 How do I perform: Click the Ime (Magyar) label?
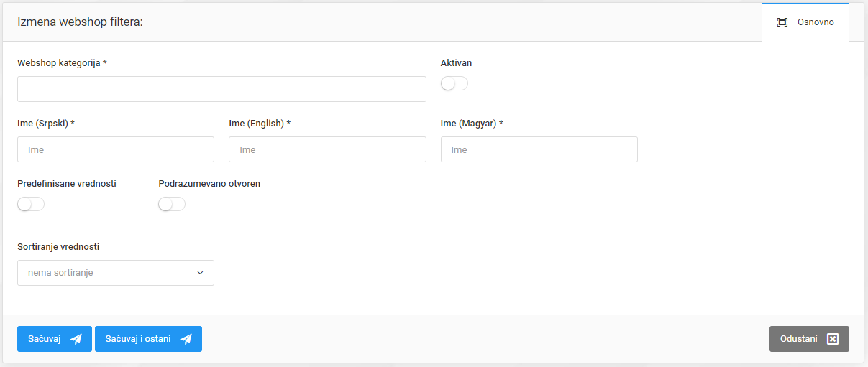pyautogui.click(x=472, y=124)
